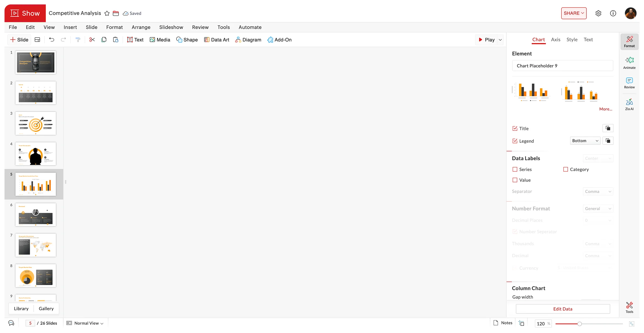Click the Undo arrow icon

click(52, 40)
